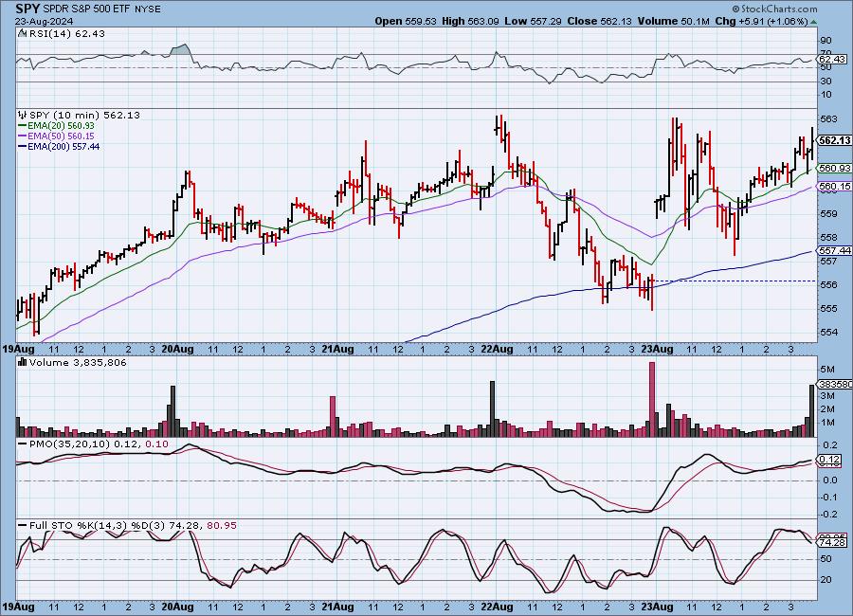Click the 62.43 RSI value tag
853x616 pixels.
point(832,59)
